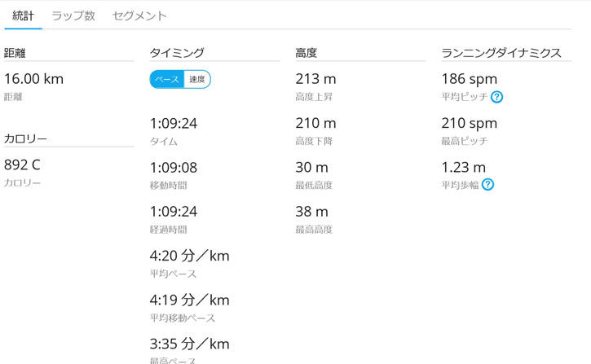
Task: Switch timing display to 速度 (speed)
Action: 197,79
